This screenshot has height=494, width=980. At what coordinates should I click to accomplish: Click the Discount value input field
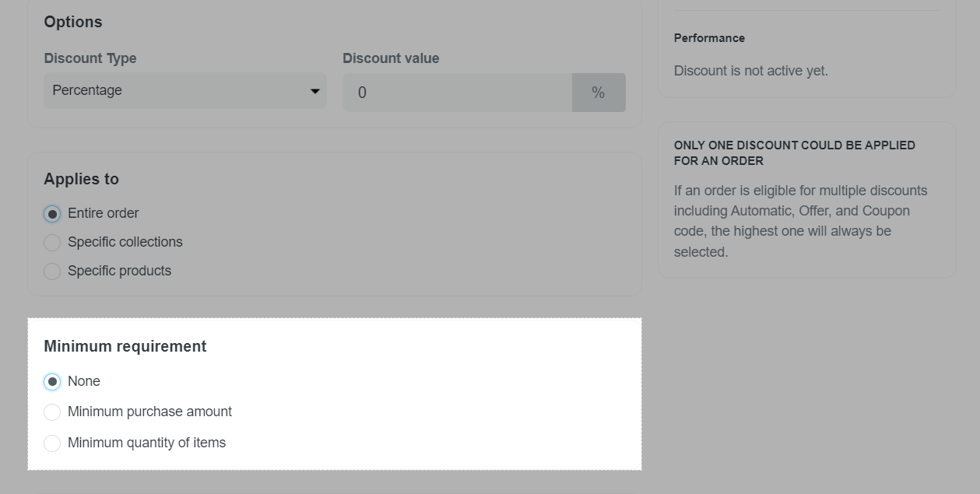(x=458, y=93)
